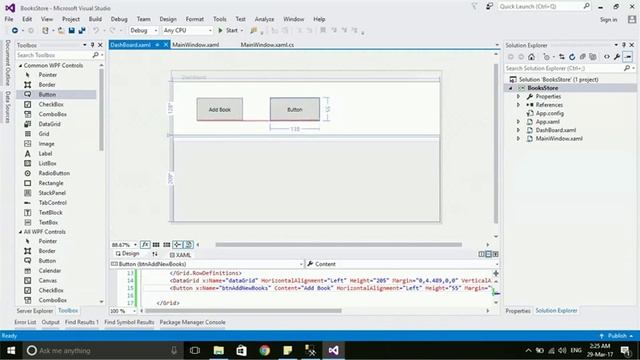Click the Home icon in Solution Explorer

coord(531,57)
